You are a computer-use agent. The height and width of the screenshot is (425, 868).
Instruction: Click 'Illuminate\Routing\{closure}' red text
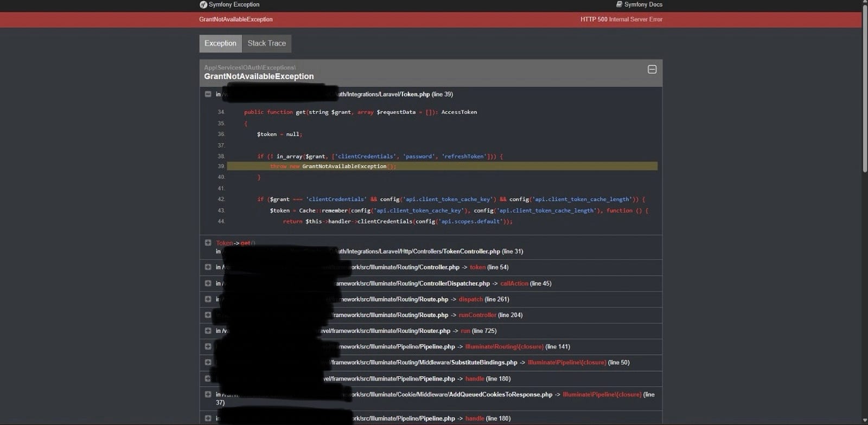click(x=505, y=346)
